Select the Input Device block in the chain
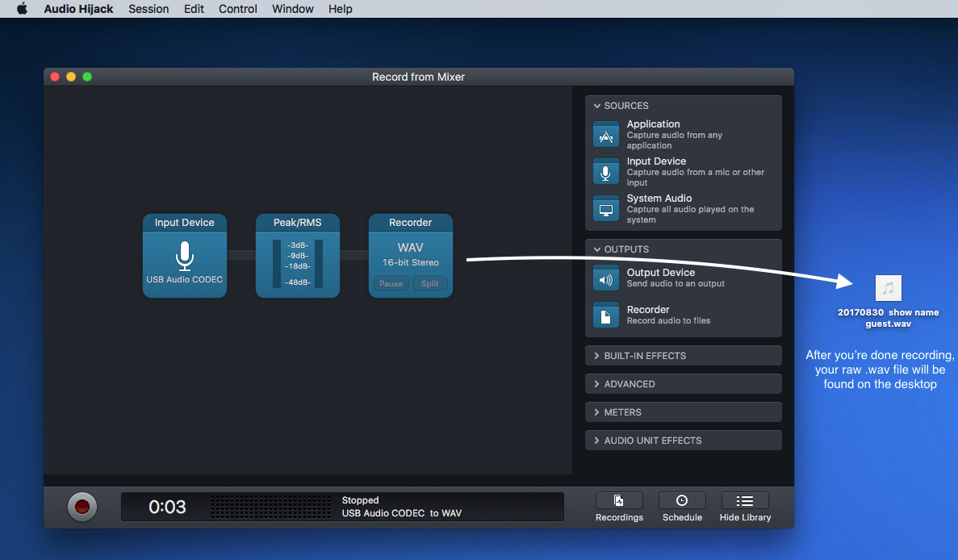The image size is (958, 560). (185, 256)
